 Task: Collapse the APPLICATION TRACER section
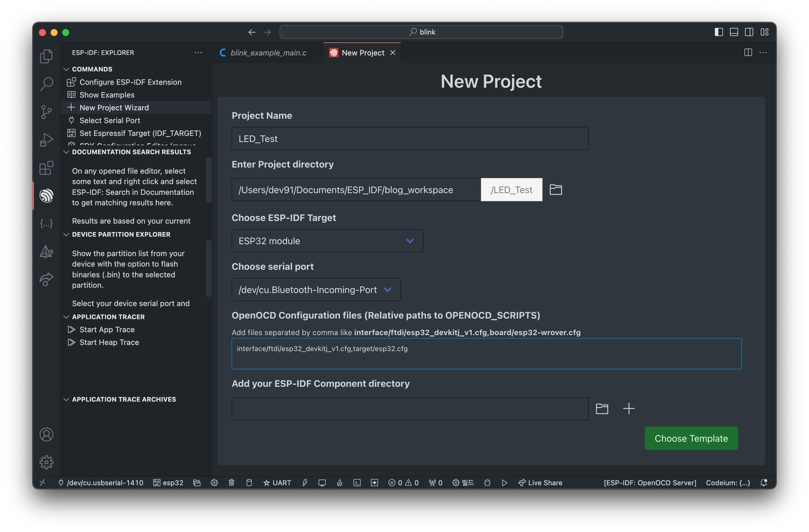[108, 317]
